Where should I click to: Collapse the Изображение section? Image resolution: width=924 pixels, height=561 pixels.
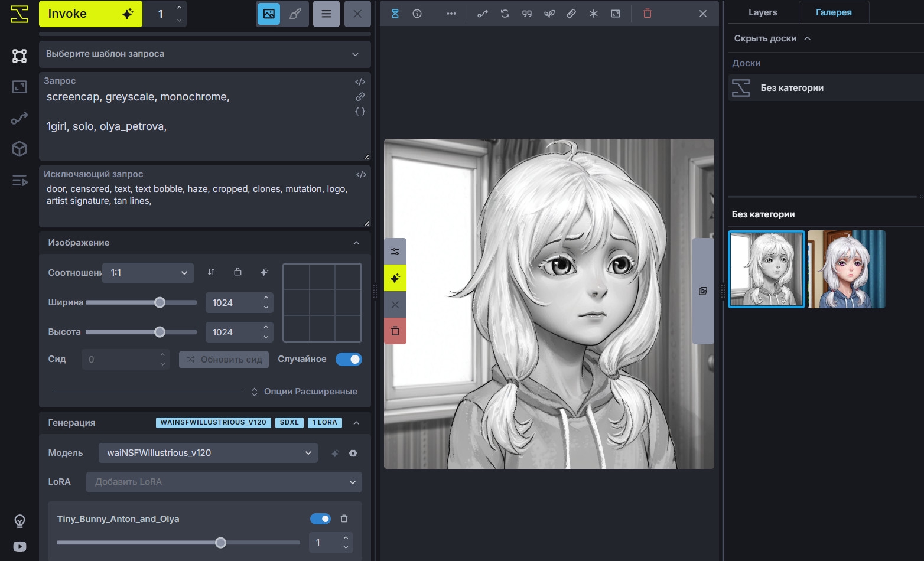pos(356,243)
